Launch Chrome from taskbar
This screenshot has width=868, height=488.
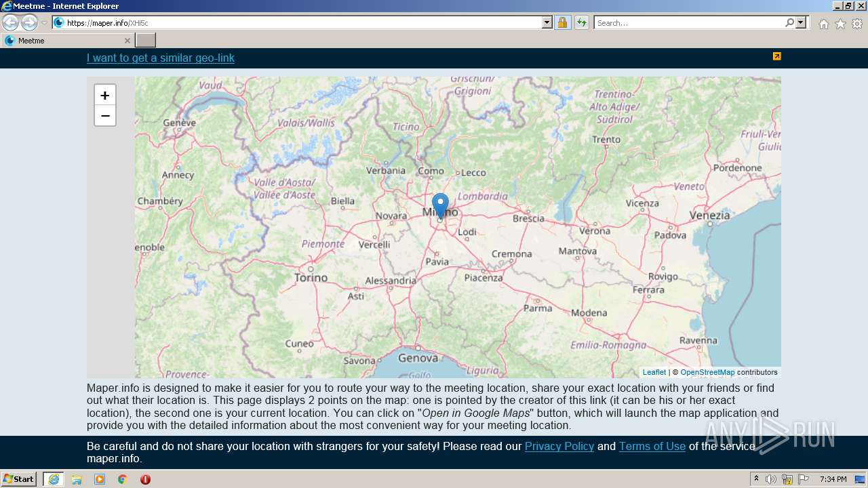[x=123, y=479]
